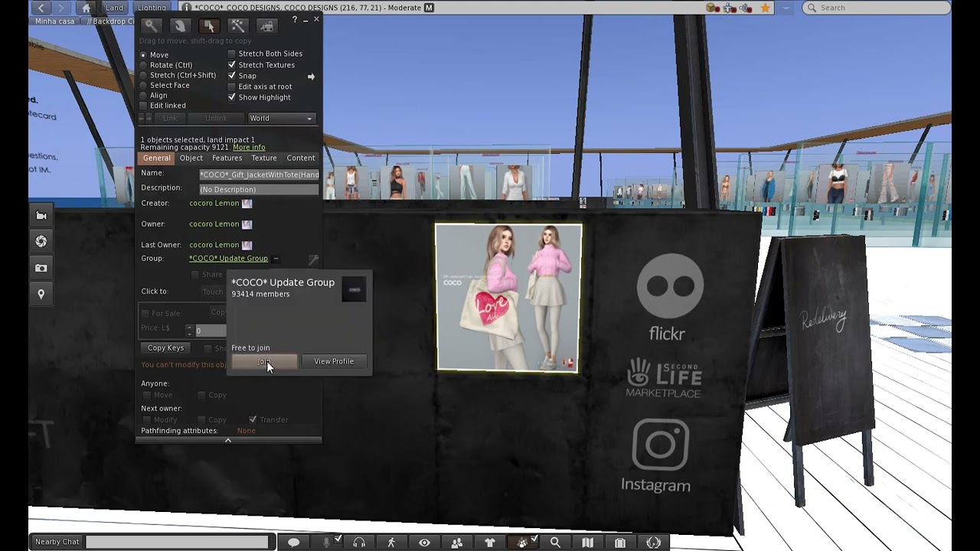Image resolution: width=980 pixels, height=551 pixels.
Task: Go back with the navigation arrow
Action: click(x=42, y=8)
